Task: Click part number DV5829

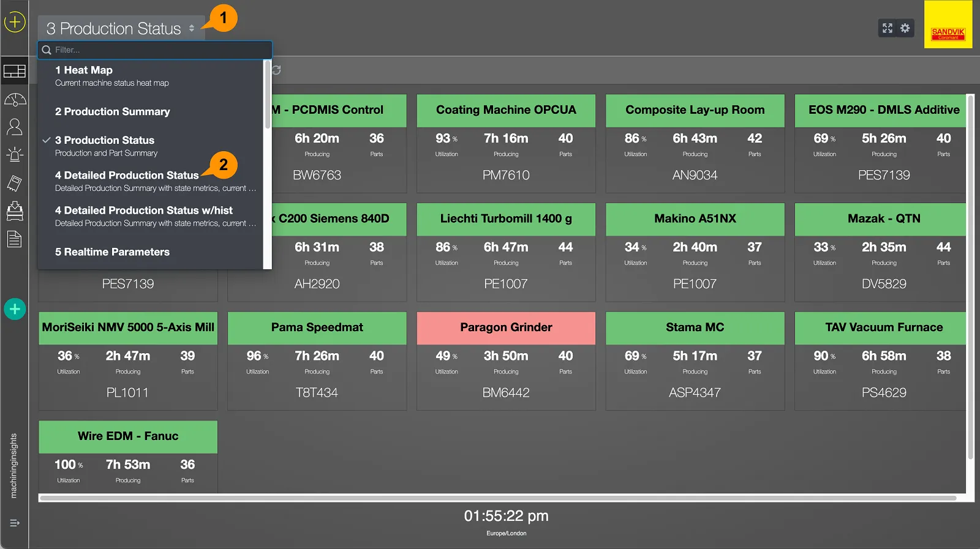Action: tap(884, 284)
